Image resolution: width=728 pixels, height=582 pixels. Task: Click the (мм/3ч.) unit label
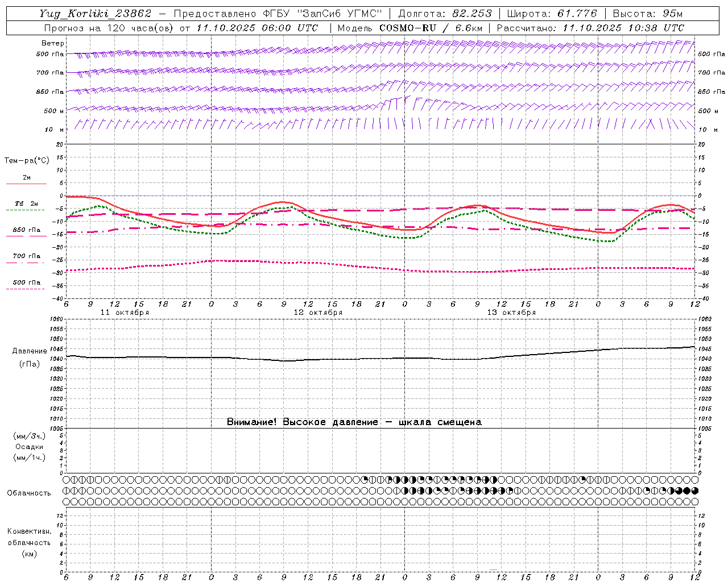click(x=29, y=436)
